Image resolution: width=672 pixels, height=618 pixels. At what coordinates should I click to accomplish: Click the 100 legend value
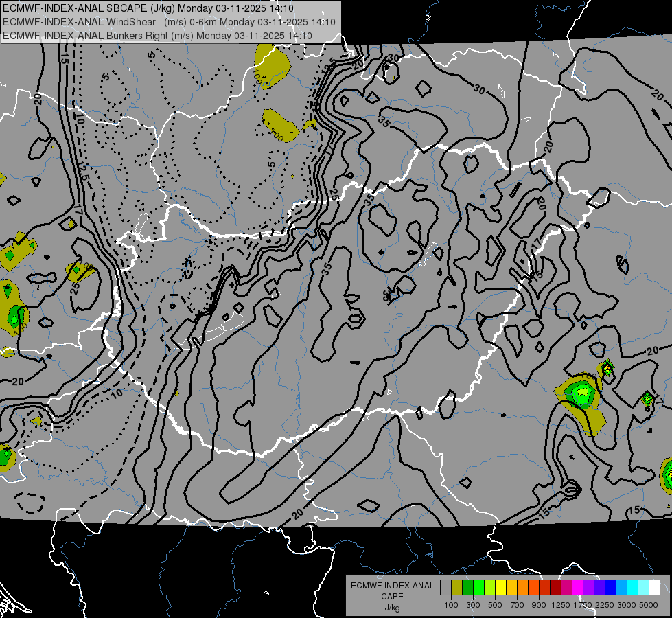pos(451,605)
